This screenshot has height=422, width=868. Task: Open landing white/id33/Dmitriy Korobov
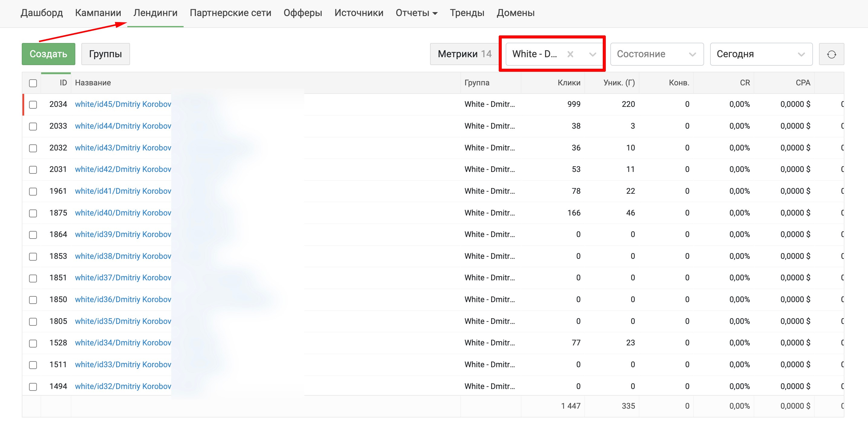[x=123, y=365]
